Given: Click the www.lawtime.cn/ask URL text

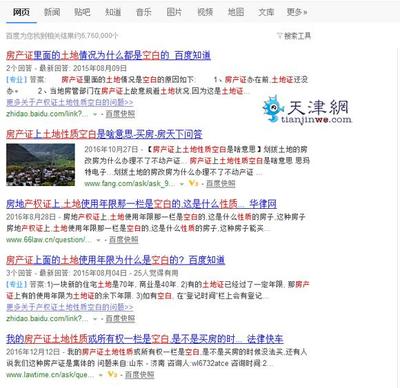Looking at the screenshot, I should point(50,375).
